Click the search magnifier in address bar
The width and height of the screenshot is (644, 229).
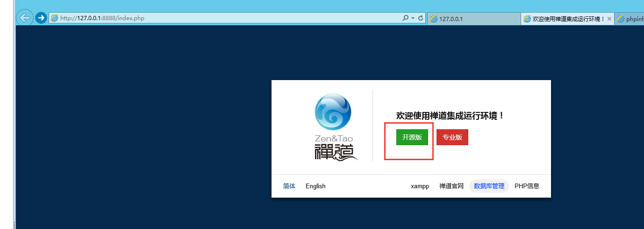[406, 18]
